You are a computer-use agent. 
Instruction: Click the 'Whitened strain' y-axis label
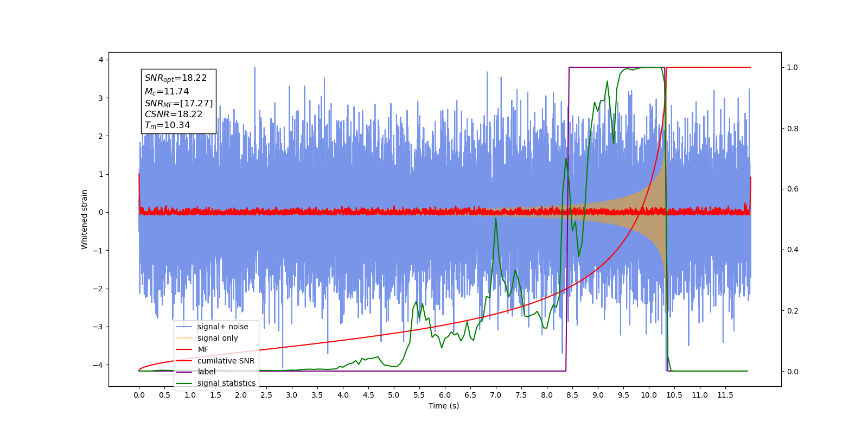(84, 219)
